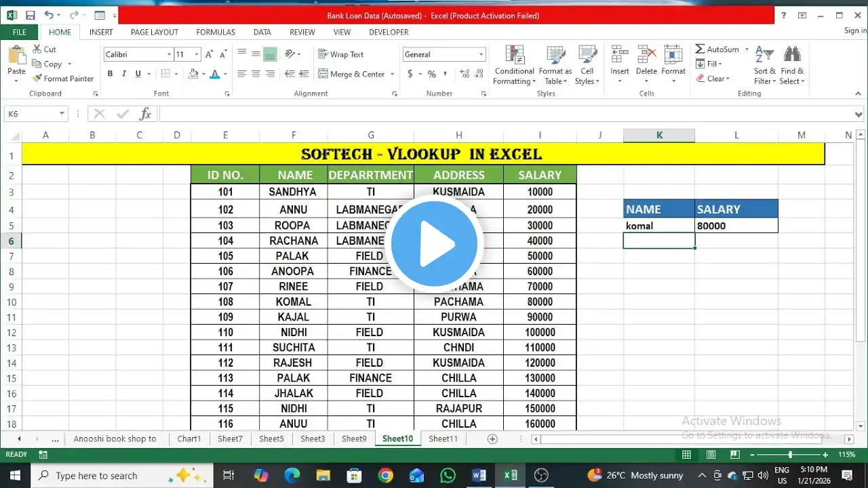The height and width of the screenshot is (488, 868).
Task: Open the General number format dropdown
Action: coord(481,54)
